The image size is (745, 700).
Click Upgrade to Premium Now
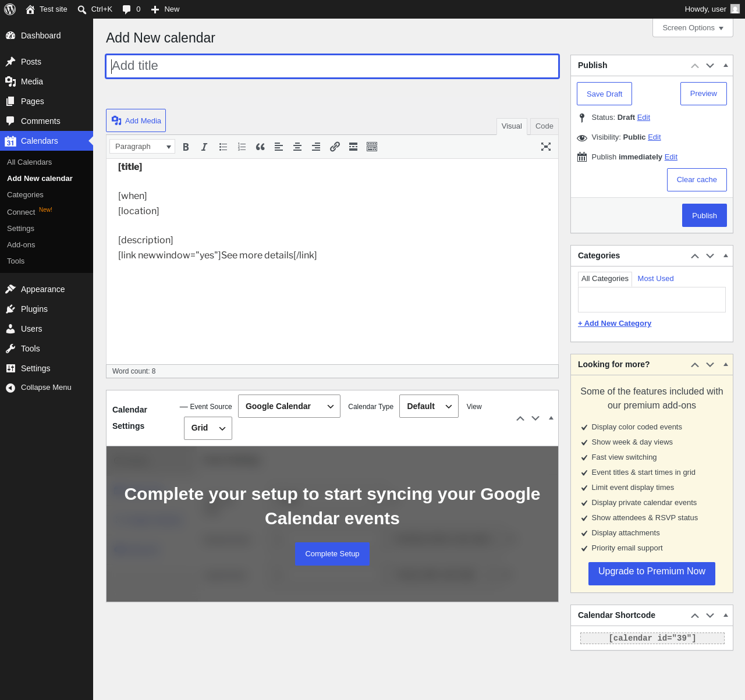[x=652, y=574]
